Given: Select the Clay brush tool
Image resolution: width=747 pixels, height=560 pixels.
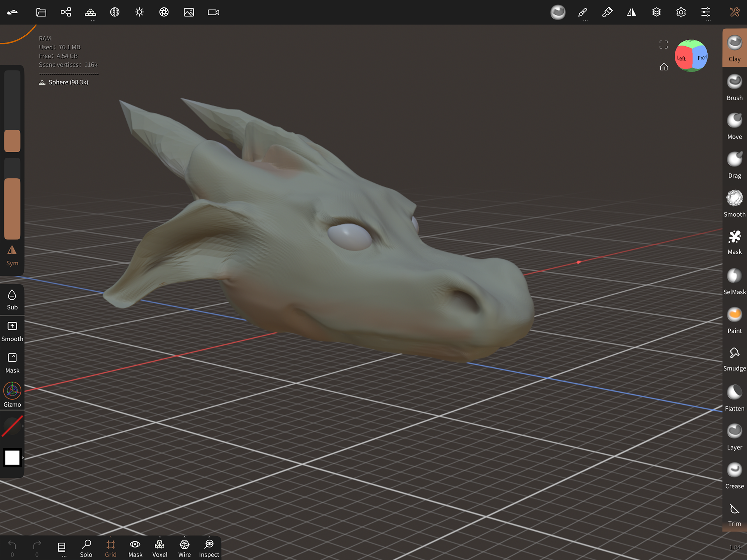Looking at the screenshot, I should [734, 48].
